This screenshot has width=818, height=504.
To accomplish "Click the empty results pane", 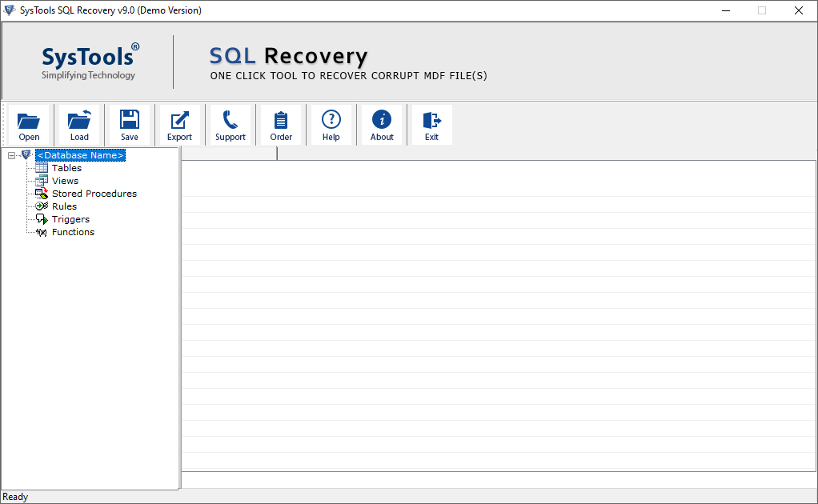I will (496, 320).
